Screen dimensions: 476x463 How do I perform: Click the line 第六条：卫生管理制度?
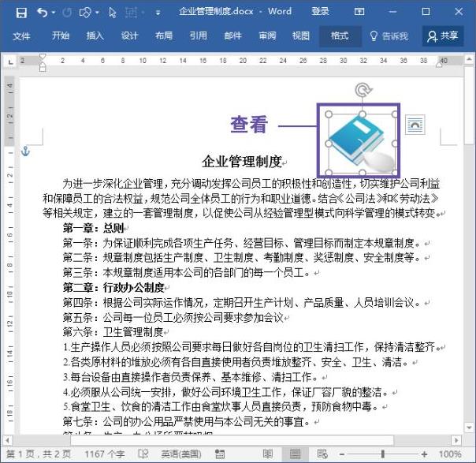point(113,332)
